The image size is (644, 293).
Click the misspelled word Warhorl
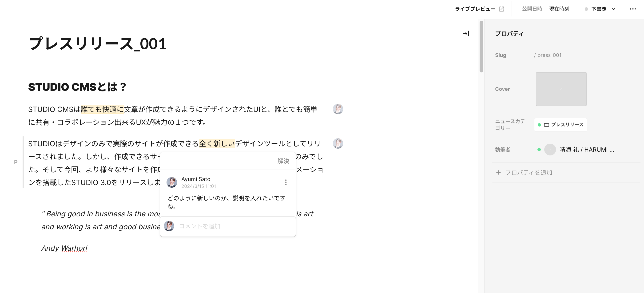point(74,248)
